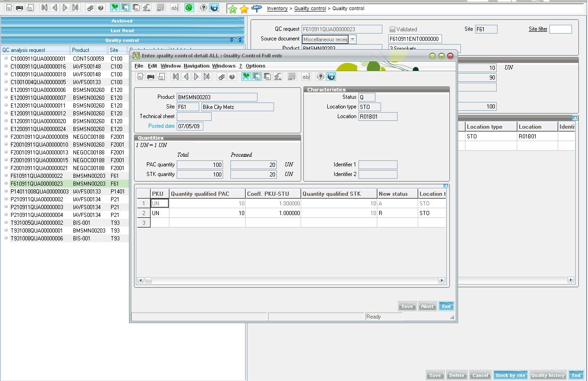Click the Stock by site button
The height and width of the screenshot is (381, 588).
click(x=510, y=375)
